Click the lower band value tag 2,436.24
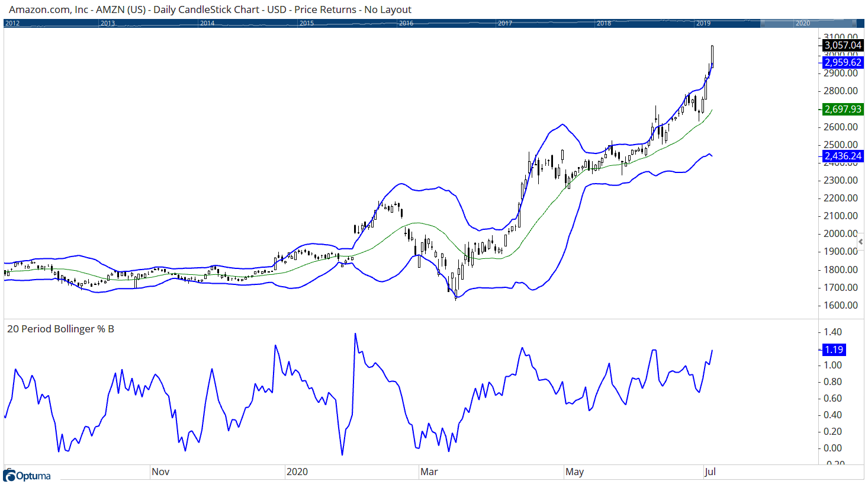The height and width of the screenshot is (484, 868). pyautogui.click(x=843, y=156)
